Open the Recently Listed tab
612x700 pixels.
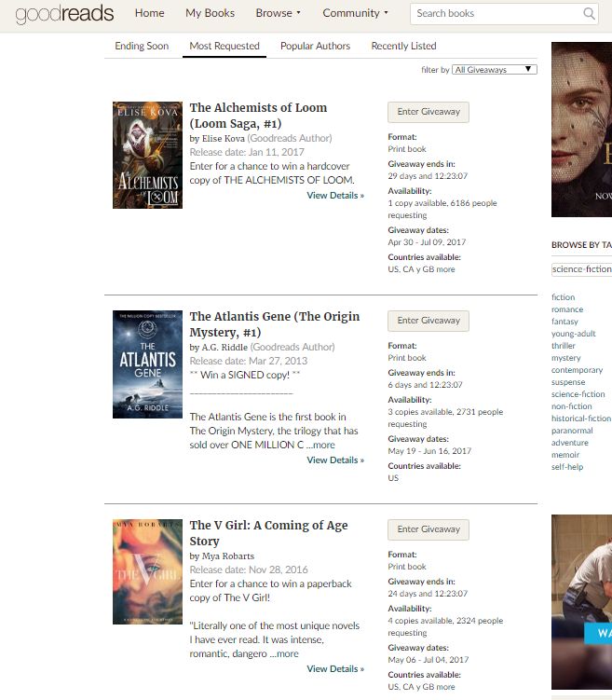point(403,46)
